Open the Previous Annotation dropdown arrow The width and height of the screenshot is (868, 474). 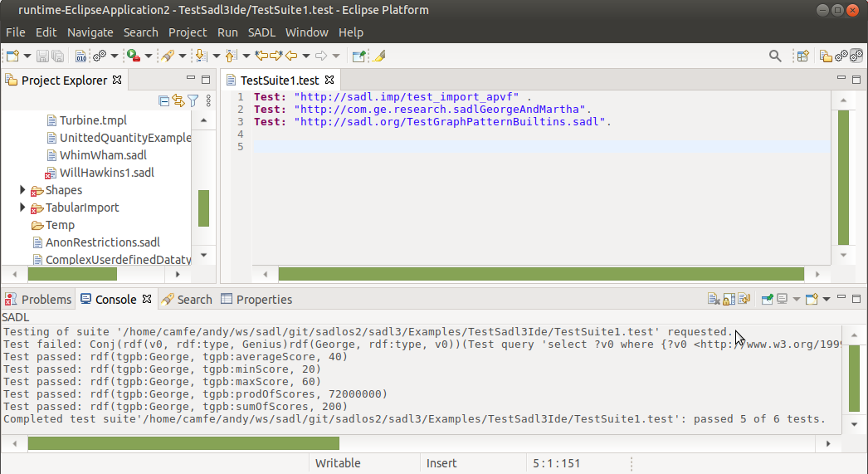(x=246, y=56)
